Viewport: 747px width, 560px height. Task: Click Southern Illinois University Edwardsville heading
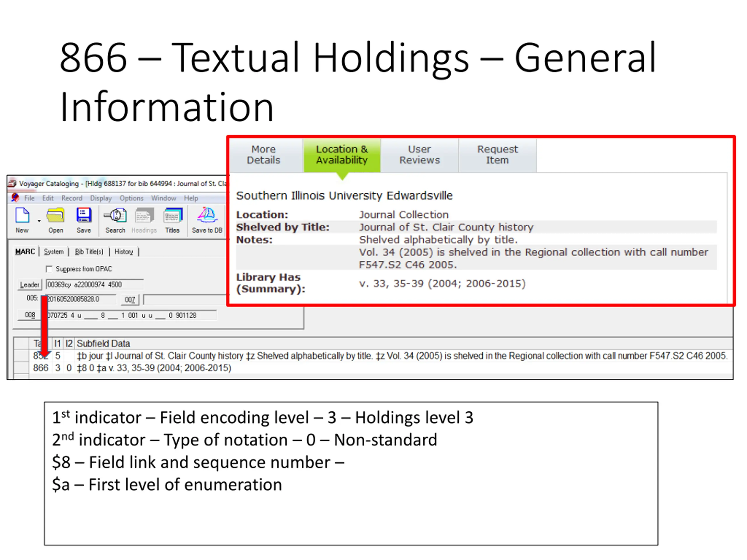pyautogui.click(x=344, y=195)
